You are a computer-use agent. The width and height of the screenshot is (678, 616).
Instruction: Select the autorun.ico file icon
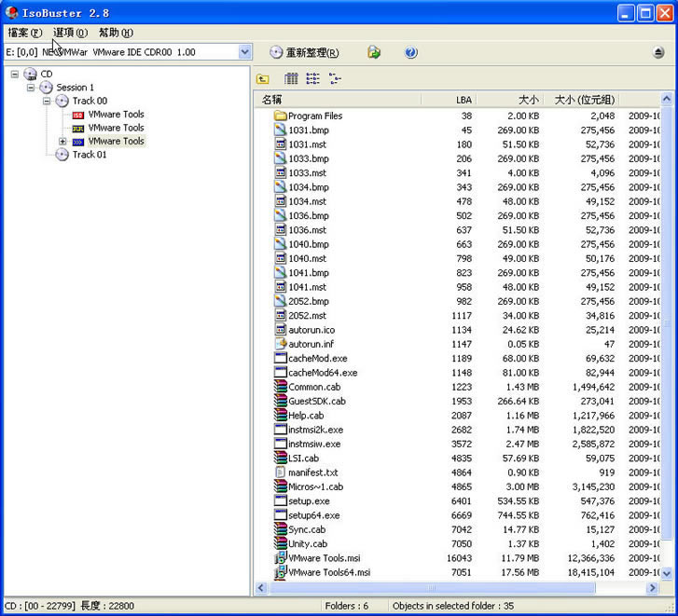click(x=281, y=330)
